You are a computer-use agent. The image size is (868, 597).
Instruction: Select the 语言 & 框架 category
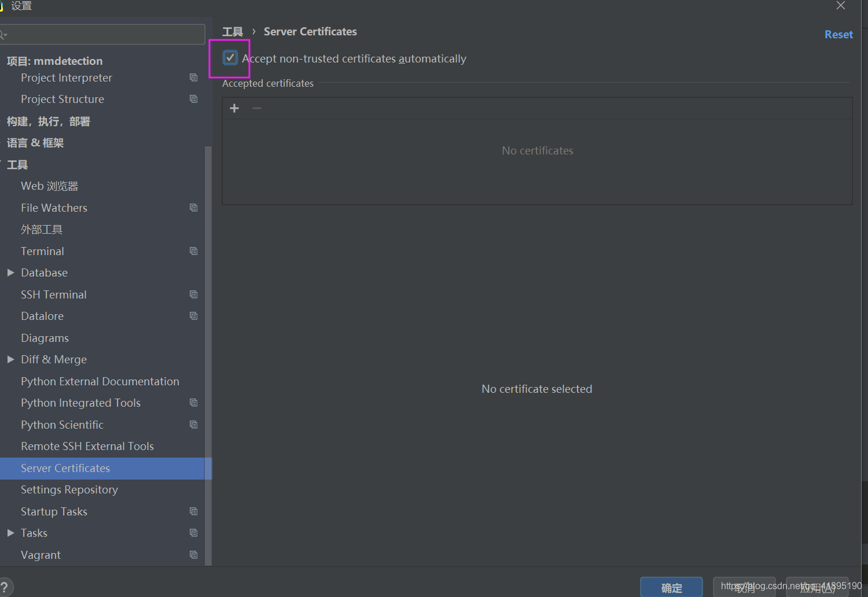click(x=35, y=143)
